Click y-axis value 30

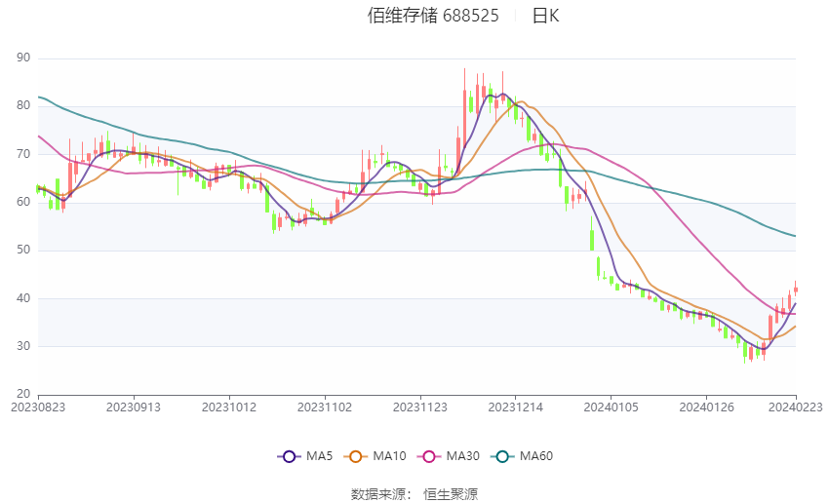(23, 346)
